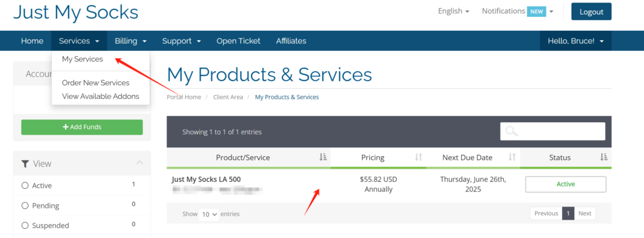644x238 pixels.
Task: Expand the Hello, Bruce! account menu
Action: [575, 41]
